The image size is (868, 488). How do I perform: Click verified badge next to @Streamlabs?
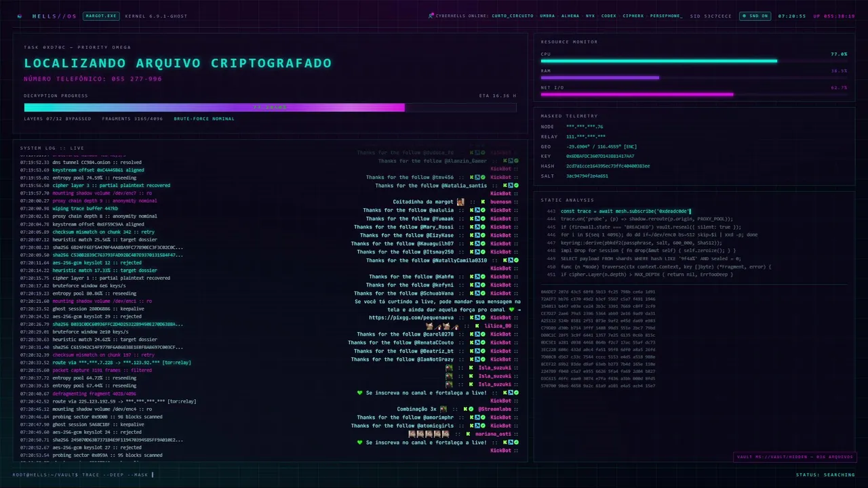(x=471, y=409)
